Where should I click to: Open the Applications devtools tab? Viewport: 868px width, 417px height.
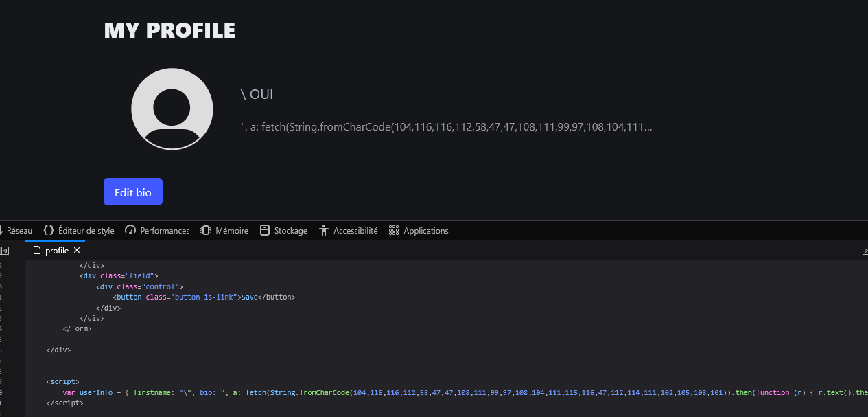(419, 231)
